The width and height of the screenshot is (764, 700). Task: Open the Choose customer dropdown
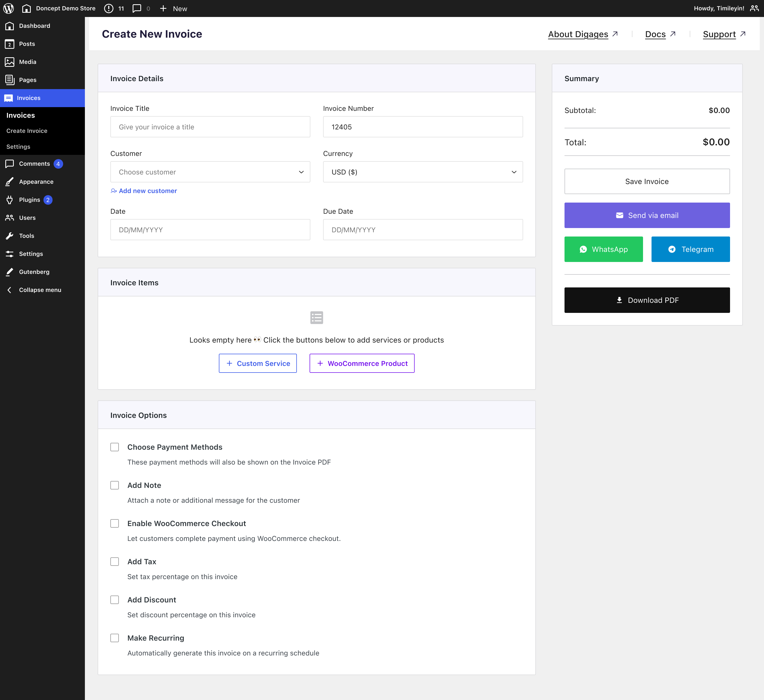click(x=210, y=172)
